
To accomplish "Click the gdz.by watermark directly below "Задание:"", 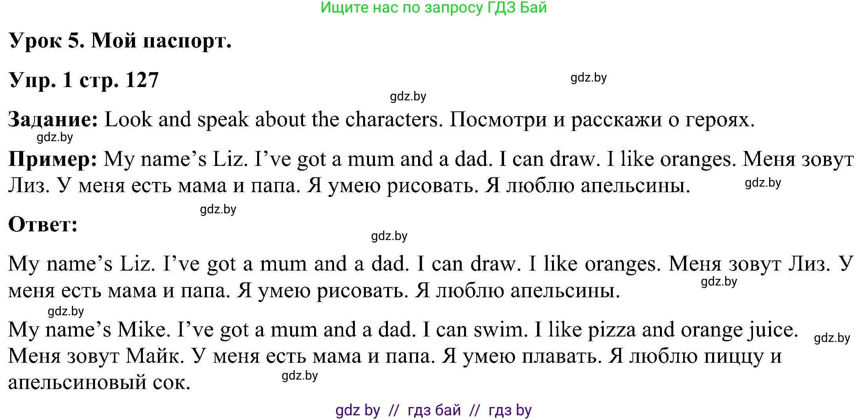I will (x=55, y=137).
